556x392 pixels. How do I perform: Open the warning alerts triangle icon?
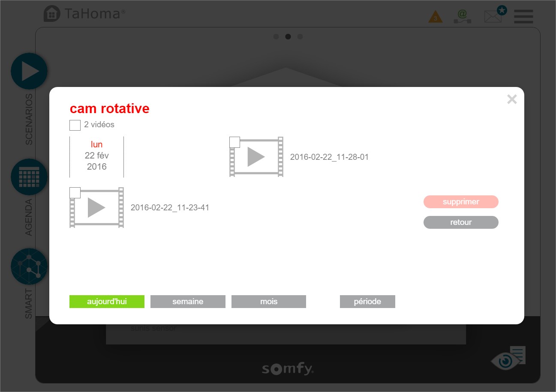[x=436, y=17]
